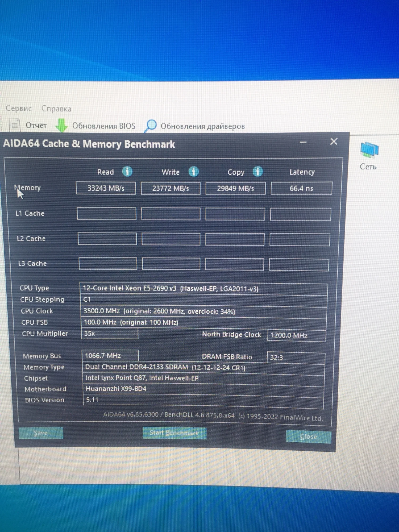This screenshot has height=532, width=399.
Task: Click the CPU Clock value 3500.0 MHz
Action: point(204,312)
